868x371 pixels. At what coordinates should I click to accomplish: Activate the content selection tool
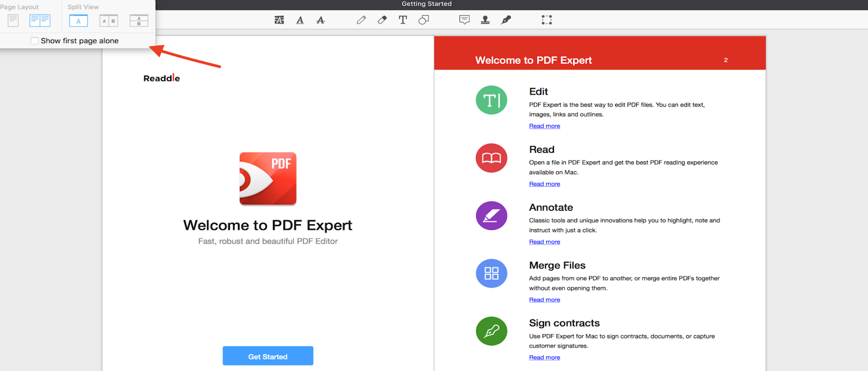click(x=547, y=20)
